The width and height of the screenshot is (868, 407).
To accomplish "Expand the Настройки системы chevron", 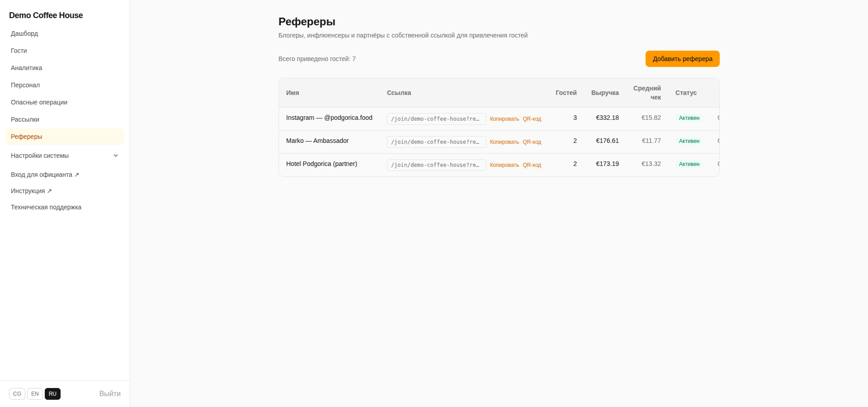I will click(116, 156).
